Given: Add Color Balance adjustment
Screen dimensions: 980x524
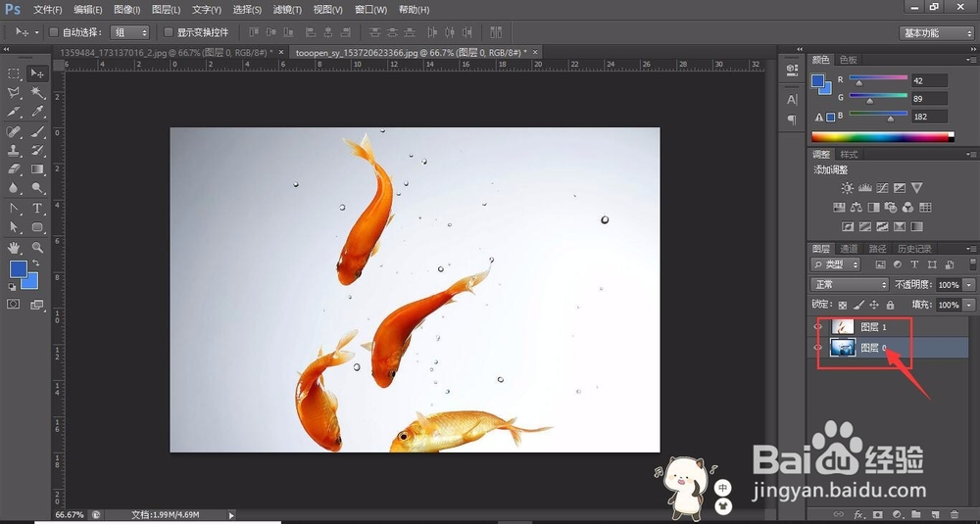Looking at the screenshot, I should coord(857,207).
